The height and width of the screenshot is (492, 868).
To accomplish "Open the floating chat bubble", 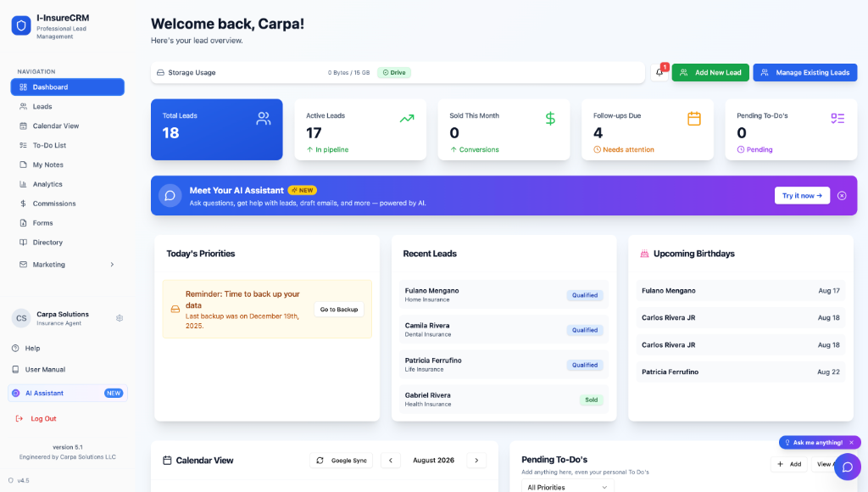I will pyautogui.click(x=848, y=467).
